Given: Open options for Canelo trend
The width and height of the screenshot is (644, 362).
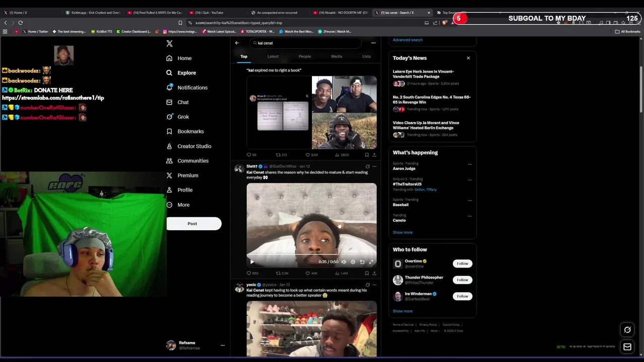Looking at the screenshot, I should click(x=470, y=216).
